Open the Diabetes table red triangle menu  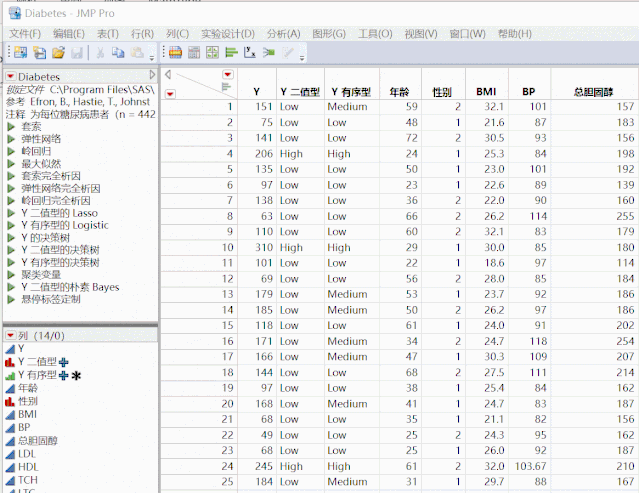[10, 77]
